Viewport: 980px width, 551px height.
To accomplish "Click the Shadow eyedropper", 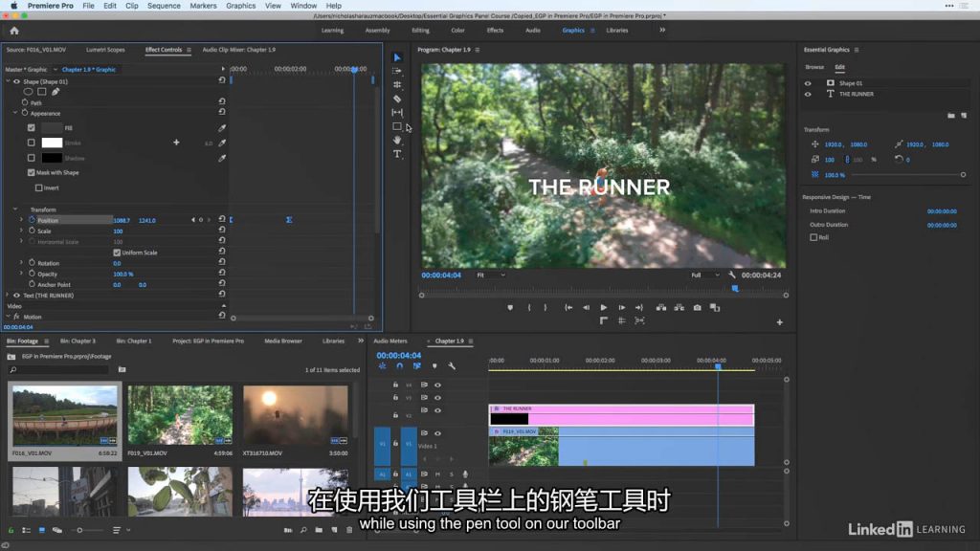I will pos(222,158).
